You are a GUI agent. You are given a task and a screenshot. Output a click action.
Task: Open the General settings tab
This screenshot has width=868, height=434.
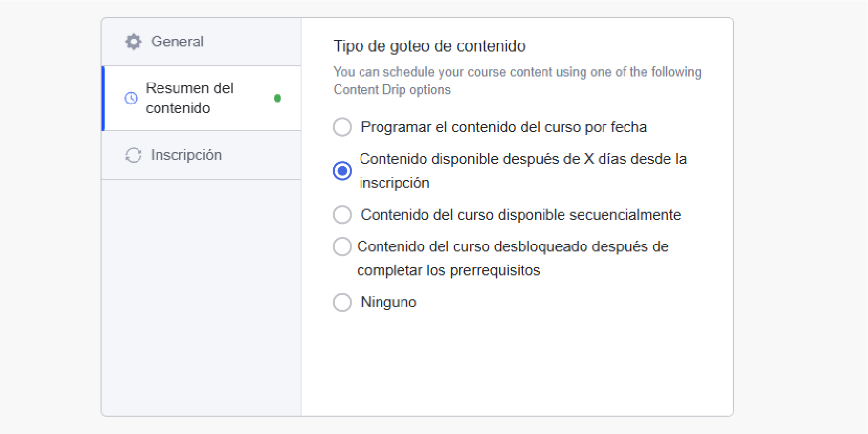tap(178, 42)
